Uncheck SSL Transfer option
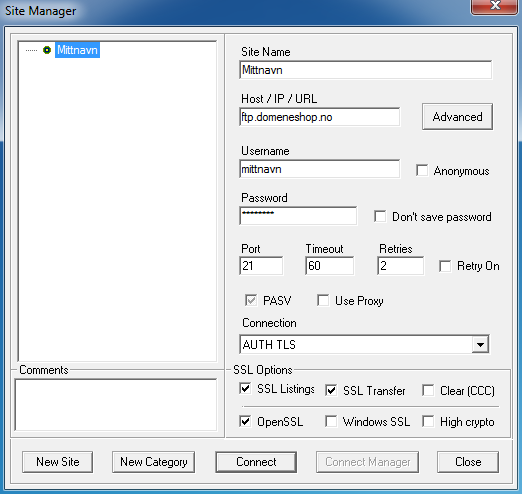The height and width of the screenshot is (494, 522). tap(331, 390)
